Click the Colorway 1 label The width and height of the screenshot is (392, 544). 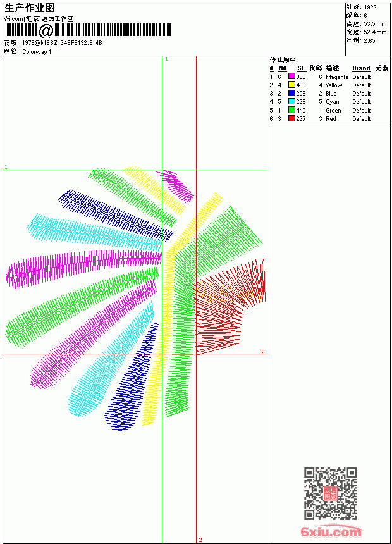coord(37,52)
